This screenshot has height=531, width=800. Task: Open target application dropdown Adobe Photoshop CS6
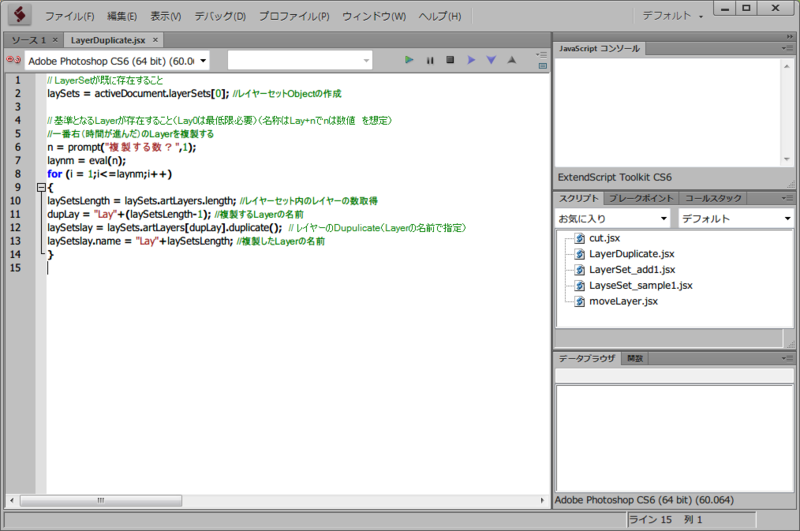[x=117, y=61]
